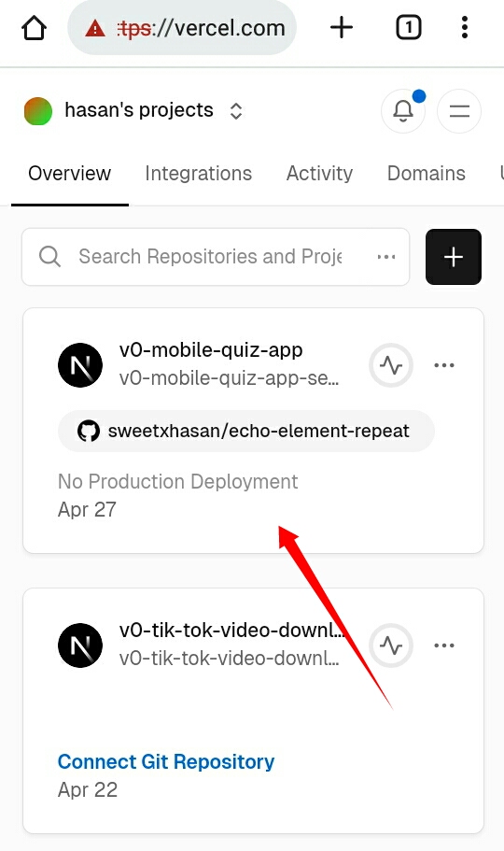Open search filter options dots
504x851 pixels.
click(x=386, y=257)
